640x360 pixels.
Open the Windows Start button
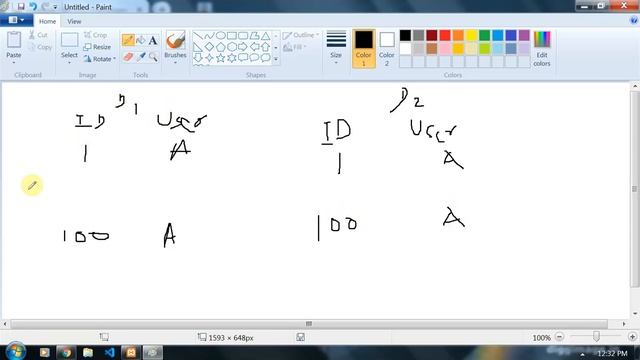(x=16, y=351)
